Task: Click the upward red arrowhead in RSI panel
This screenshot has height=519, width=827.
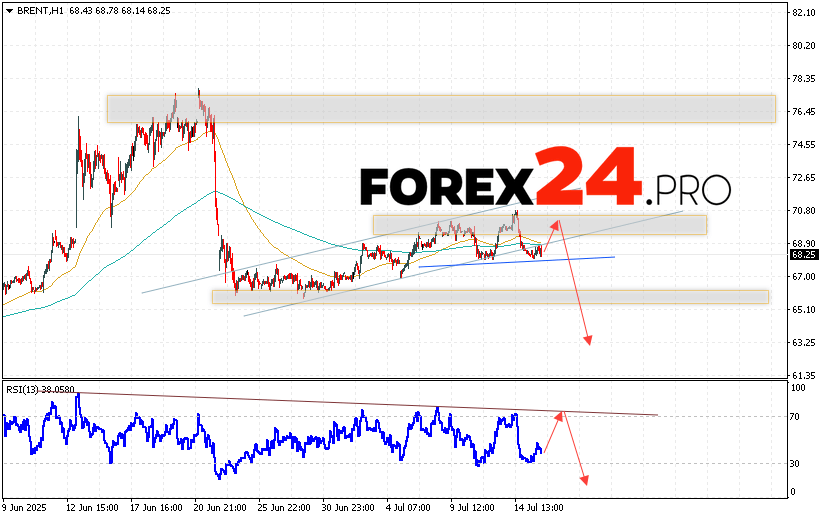Action: (x=562, y=414)
